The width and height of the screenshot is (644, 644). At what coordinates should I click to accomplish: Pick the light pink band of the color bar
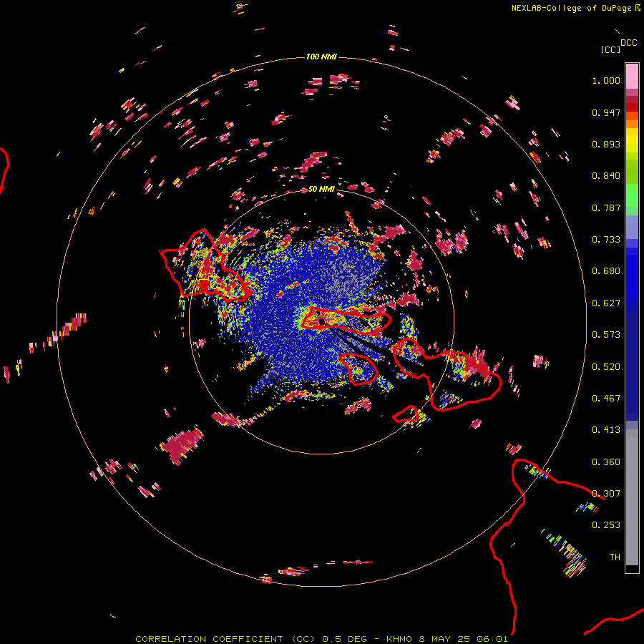coord(632,76)
